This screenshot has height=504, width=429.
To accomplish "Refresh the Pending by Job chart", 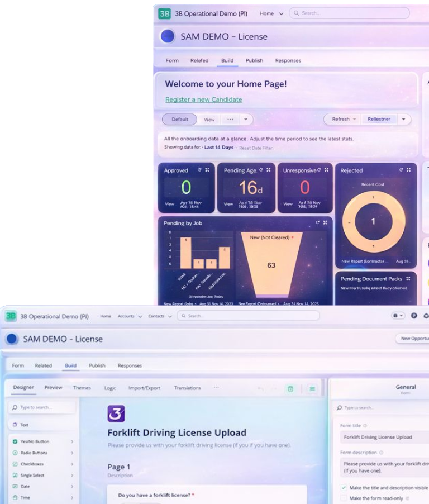I will [x=318, y=222].
